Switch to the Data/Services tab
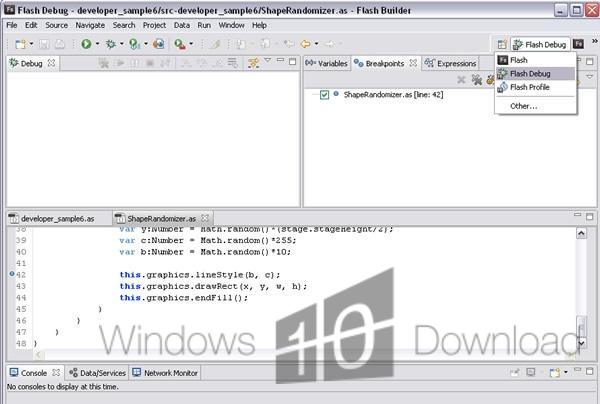 97,373
